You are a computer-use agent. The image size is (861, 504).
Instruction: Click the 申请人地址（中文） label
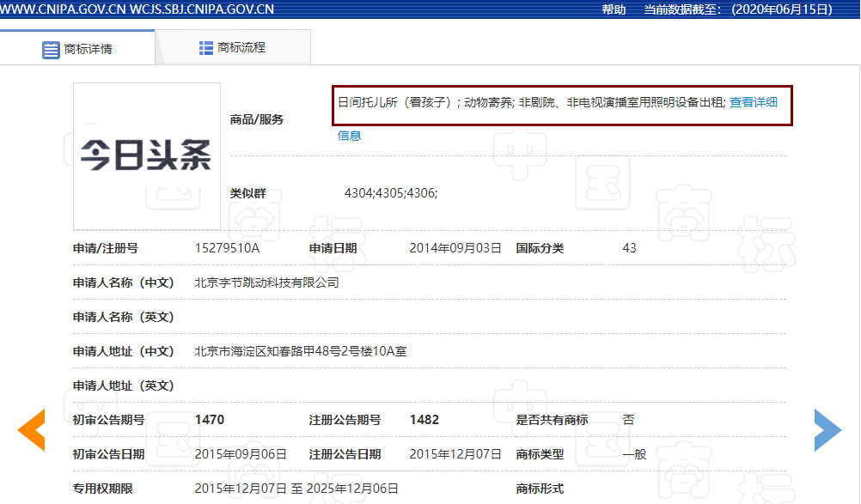tap(124, 351)
